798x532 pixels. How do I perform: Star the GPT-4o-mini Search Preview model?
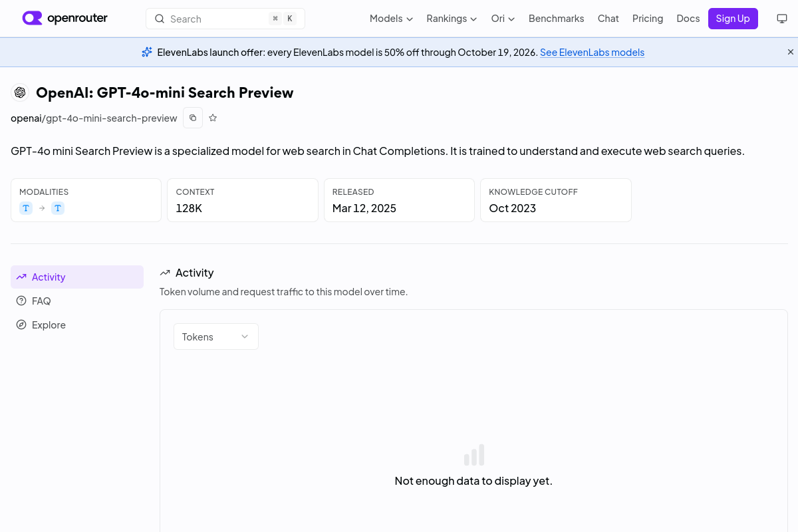213,118
